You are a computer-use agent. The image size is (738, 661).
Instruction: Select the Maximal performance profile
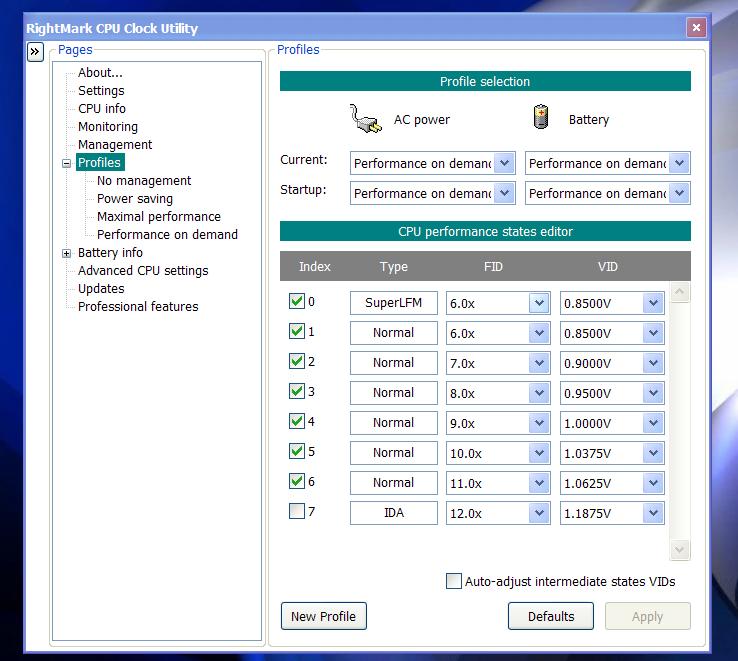[159, 216]
